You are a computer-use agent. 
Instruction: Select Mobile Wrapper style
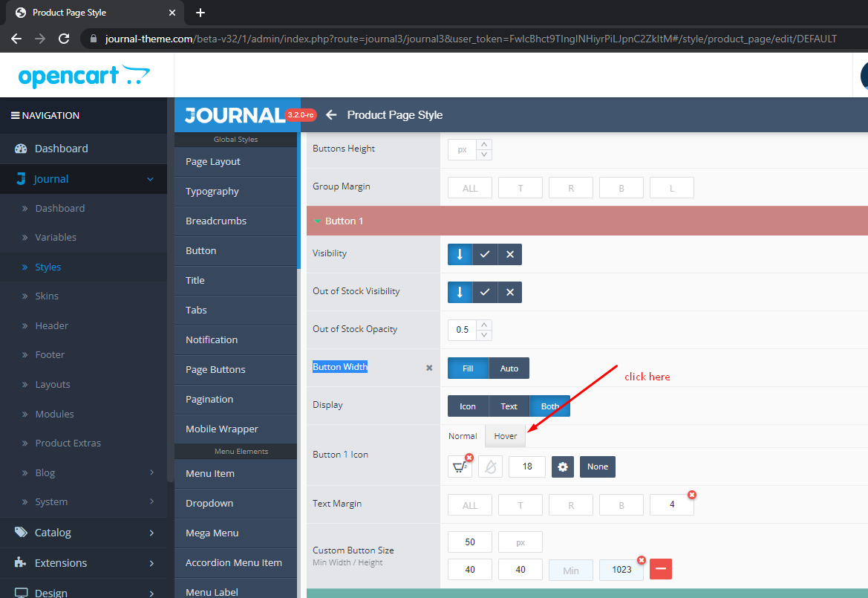click(236, 429)
